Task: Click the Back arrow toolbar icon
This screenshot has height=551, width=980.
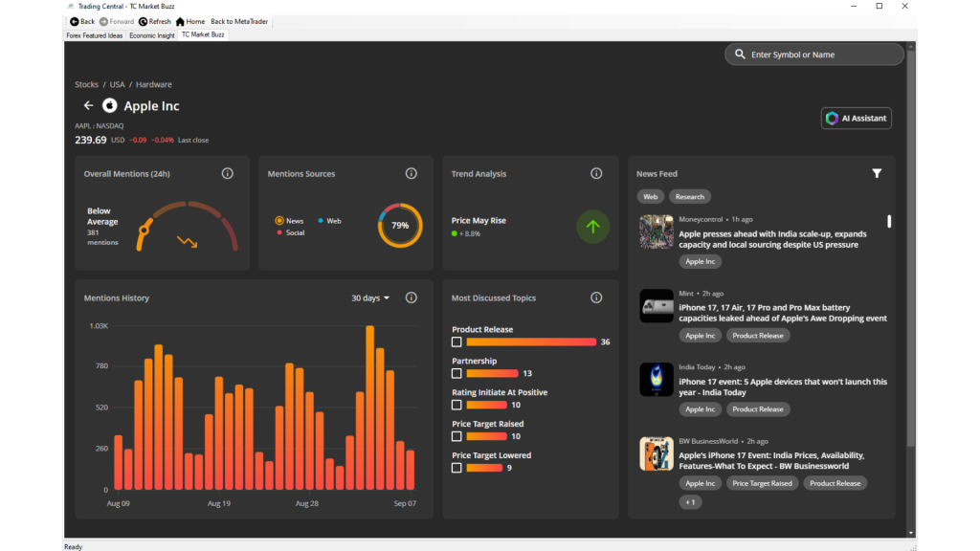Action: point(75,21)
